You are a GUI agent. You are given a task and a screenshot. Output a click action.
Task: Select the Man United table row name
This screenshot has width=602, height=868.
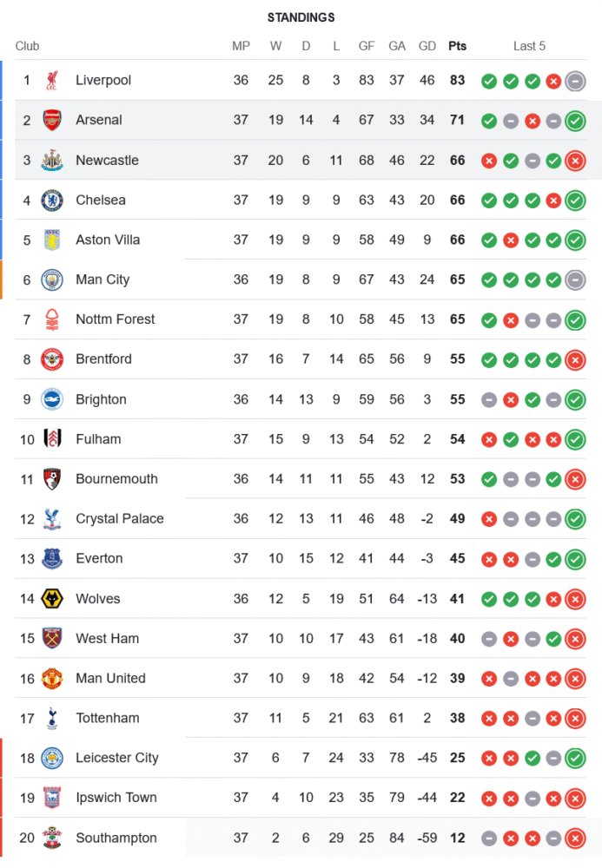click(110, 679)
